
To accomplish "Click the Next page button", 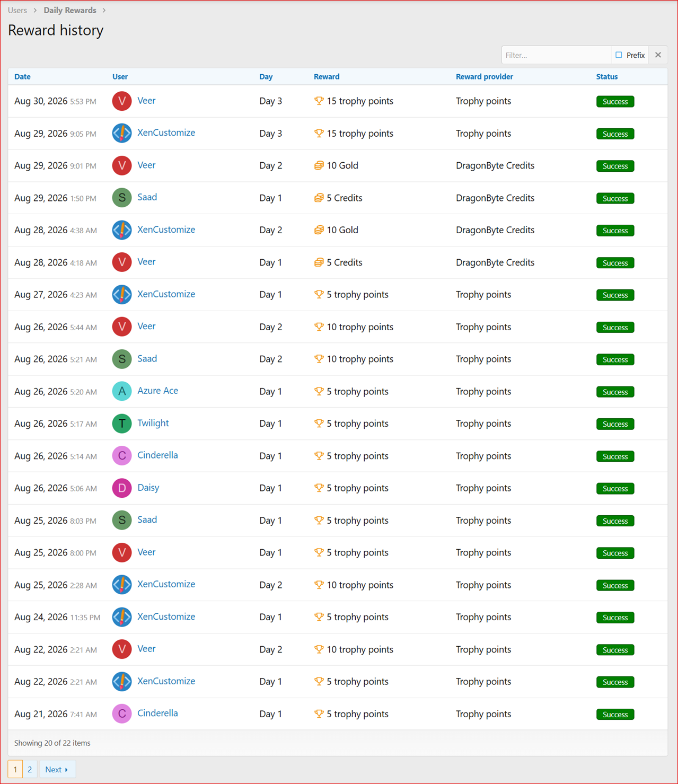I will coord(57,770).
